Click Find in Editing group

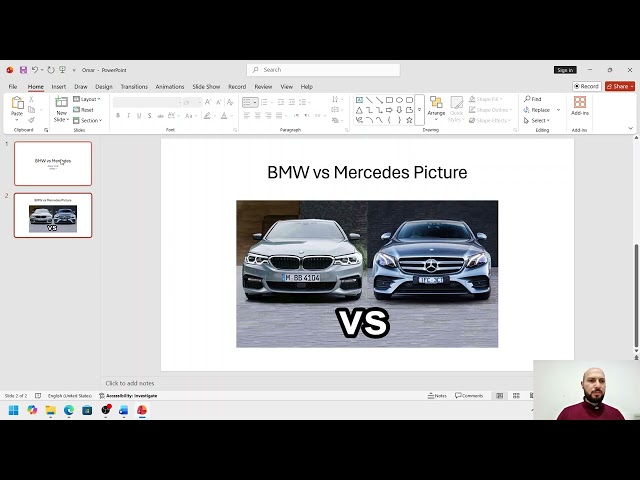click(533, 99)
